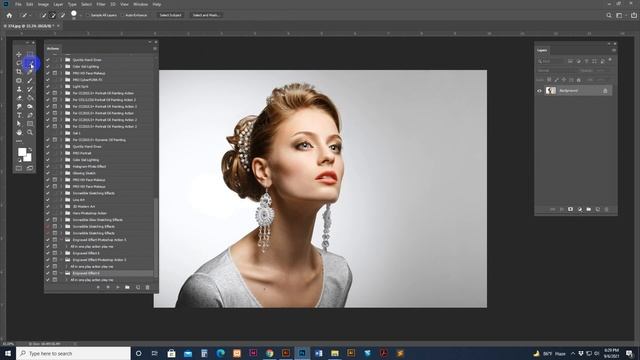This screenshot has width=640, height=360.
Task: Click Subtract from selection mode icon
Action: tap(62, 15)
